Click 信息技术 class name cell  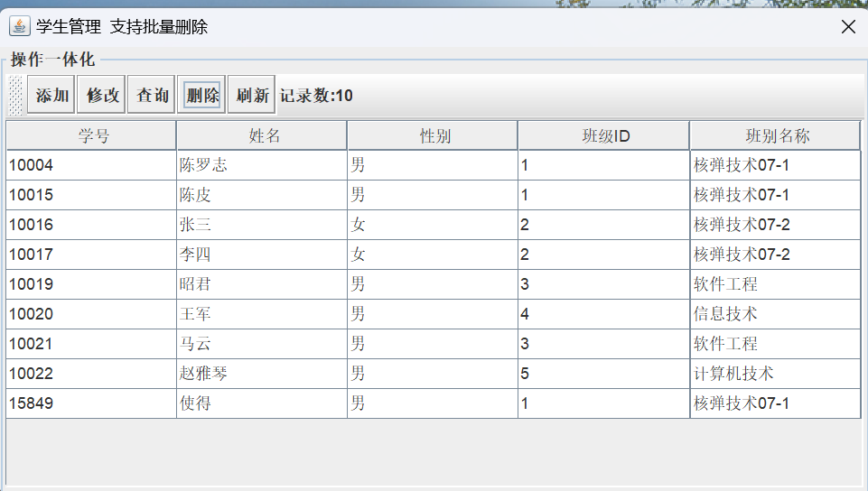(776, 315)
